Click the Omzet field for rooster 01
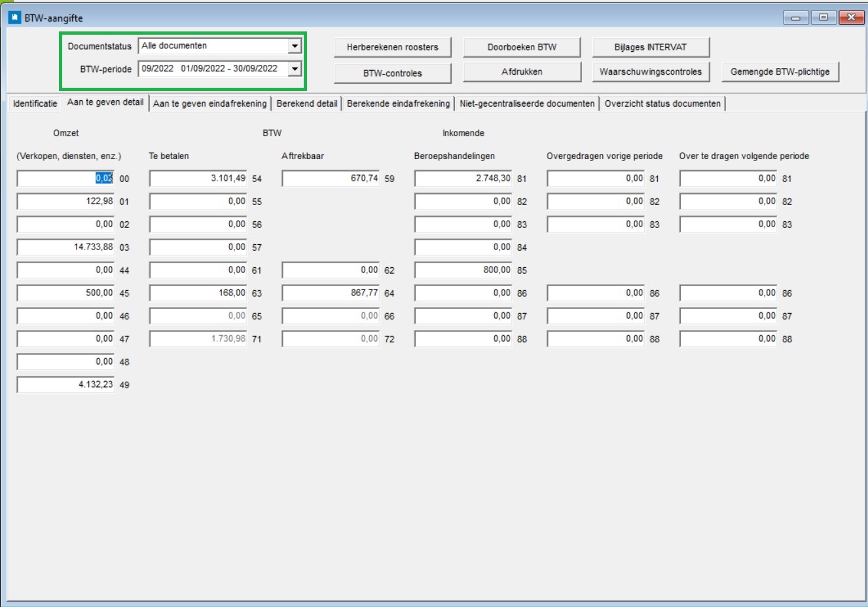The image size is (868, 607). (x=65, y=201)
